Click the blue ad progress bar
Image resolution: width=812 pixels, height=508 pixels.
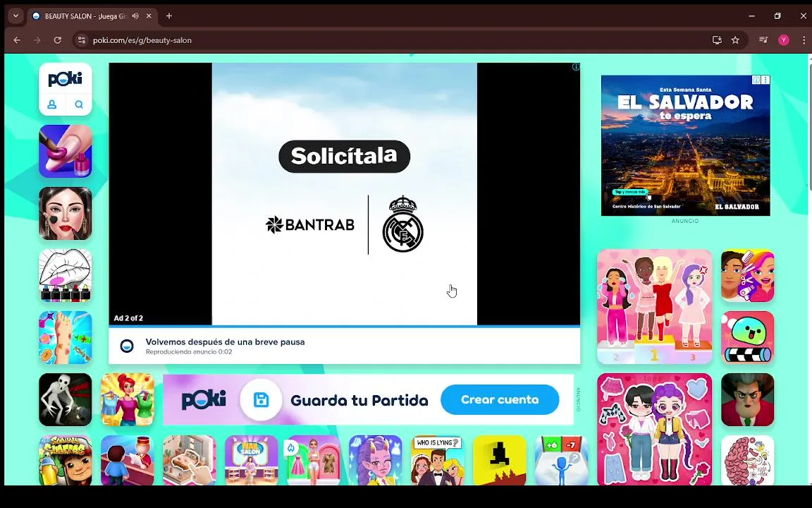(x=345, y=326)
